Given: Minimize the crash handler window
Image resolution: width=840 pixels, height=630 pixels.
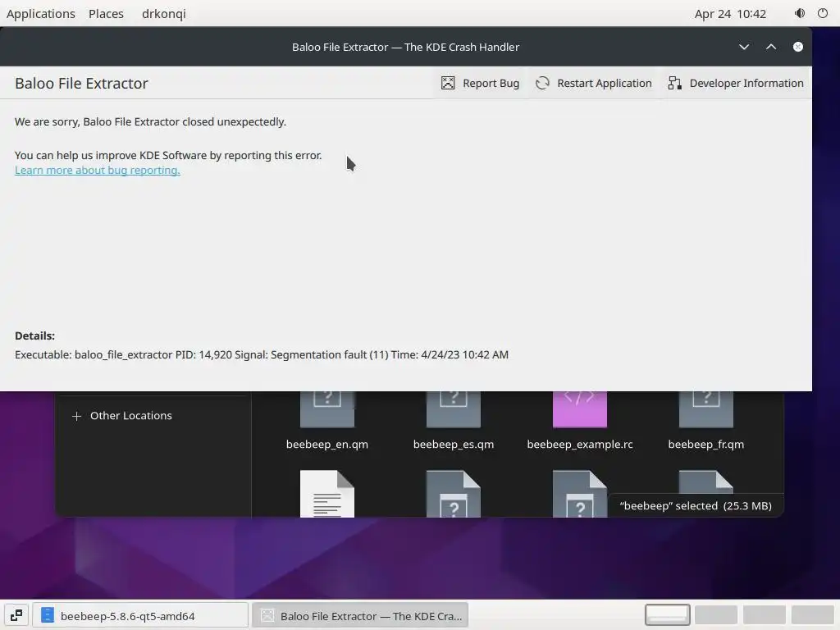Looking at the screenshot, I should (743, 47).
